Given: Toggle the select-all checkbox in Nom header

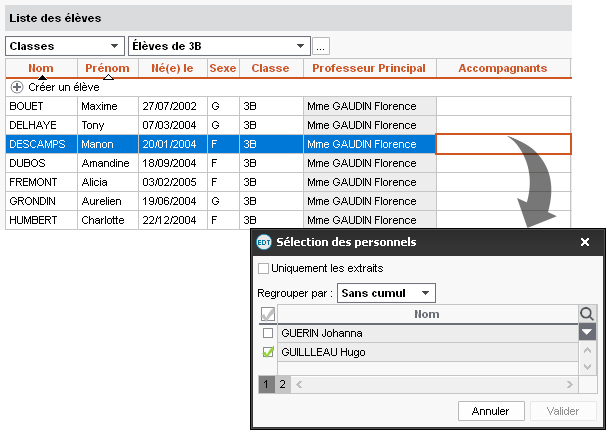Looking at the screenshot, I should pyautogui.click(x=267, y=314).
